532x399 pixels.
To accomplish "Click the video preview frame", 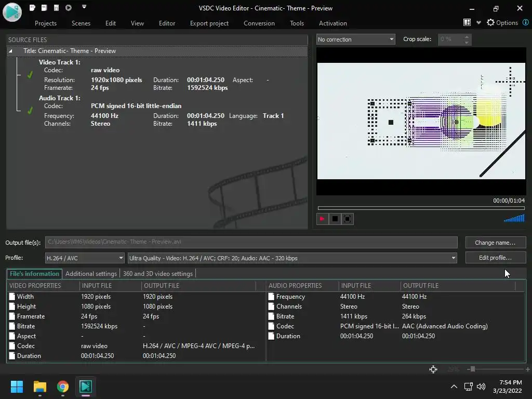I will coord(421,121).
